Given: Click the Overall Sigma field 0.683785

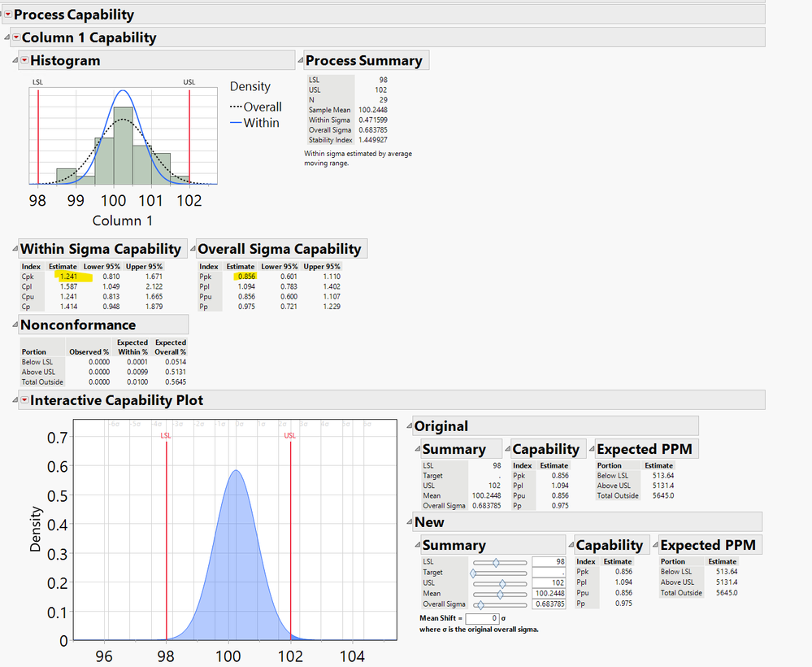Looking at the screenshot, I should click(549, 604).
